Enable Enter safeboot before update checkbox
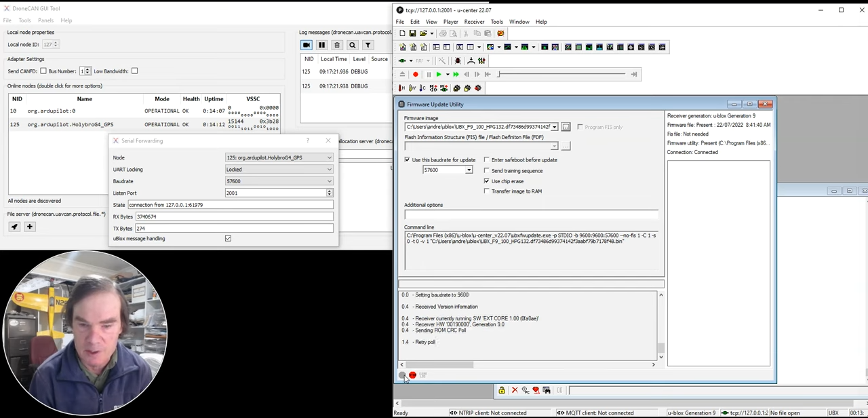Image resolution: width=868 pixels, height=418 pixels. [487, 160]
